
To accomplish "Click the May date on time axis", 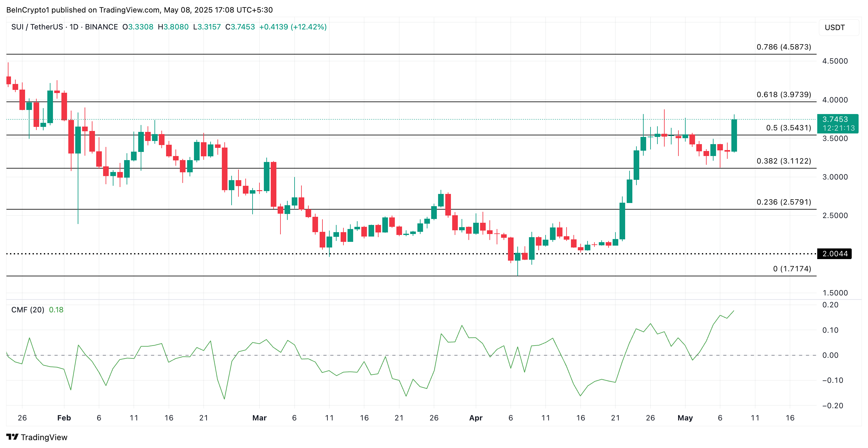I will tap(685, 418).
